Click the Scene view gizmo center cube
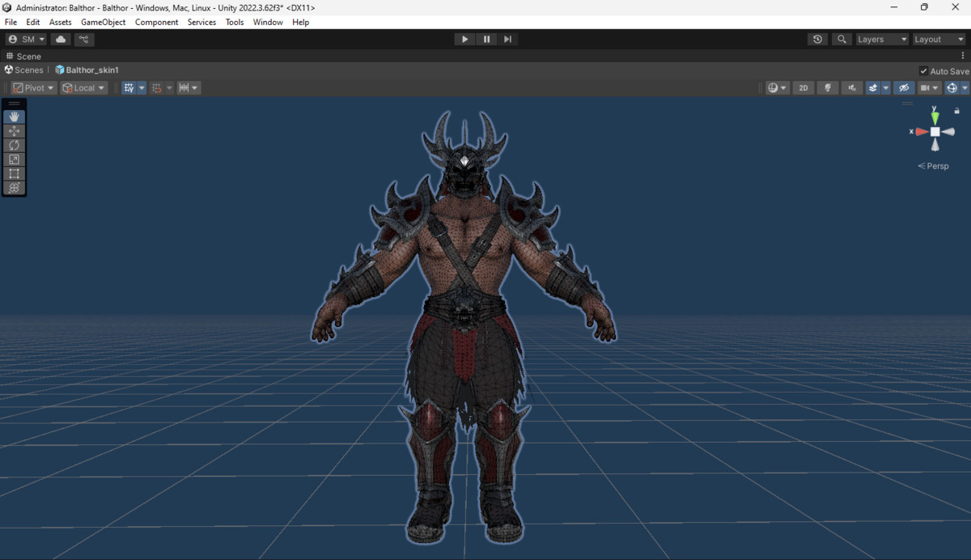 [935, 131]
